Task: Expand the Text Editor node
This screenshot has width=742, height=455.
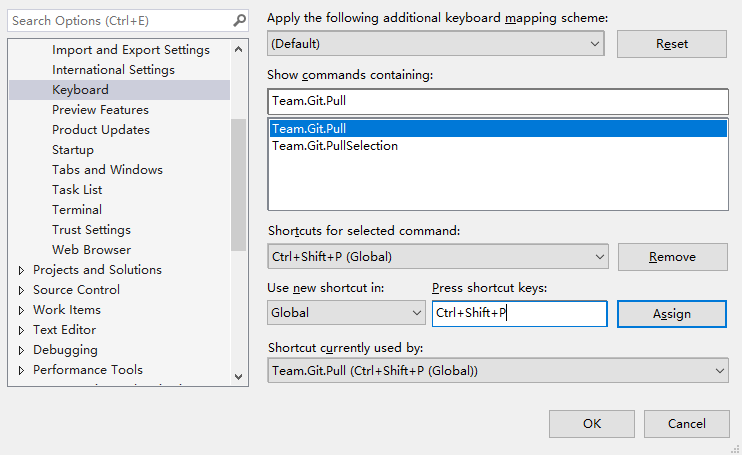Action: click(21, 330)
